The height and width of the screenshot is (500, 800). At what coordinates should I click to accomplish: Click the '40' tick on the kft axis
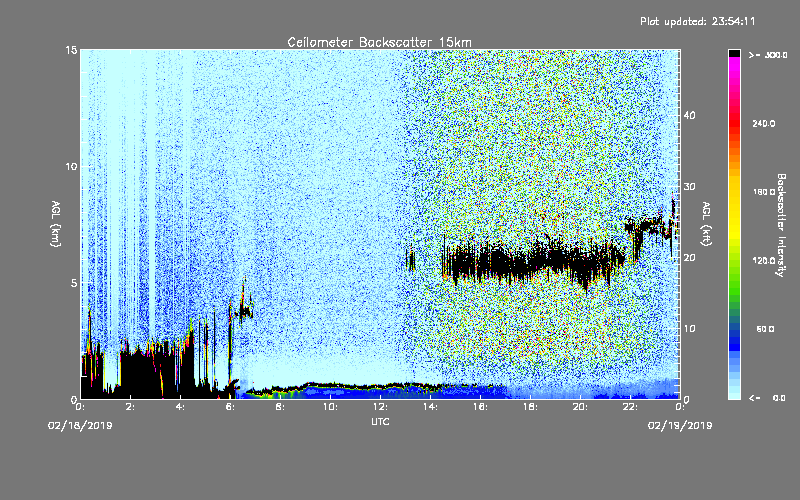pyautogui.click(x=689, y=115)
